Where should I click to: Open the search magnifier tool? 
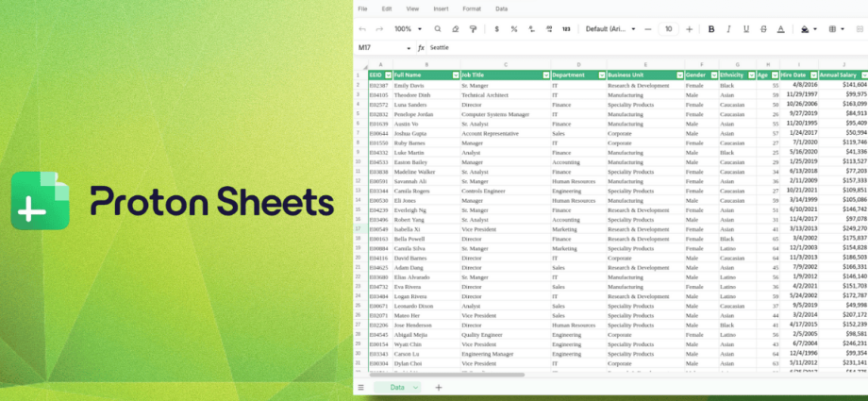click(x=438, y=29)
